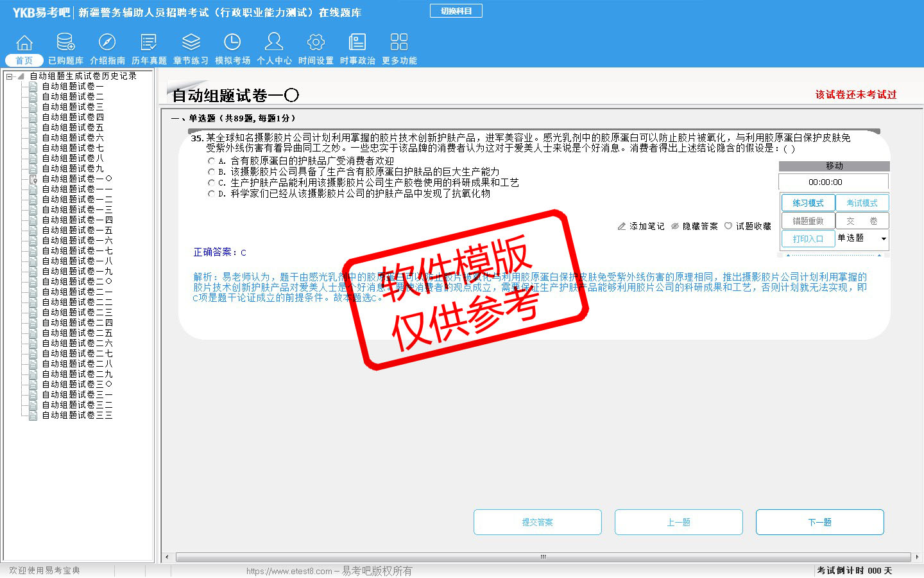Open 自动组题试卷一五 in the tree
Screen dimensions: 924x578
(x=77, y=230)
